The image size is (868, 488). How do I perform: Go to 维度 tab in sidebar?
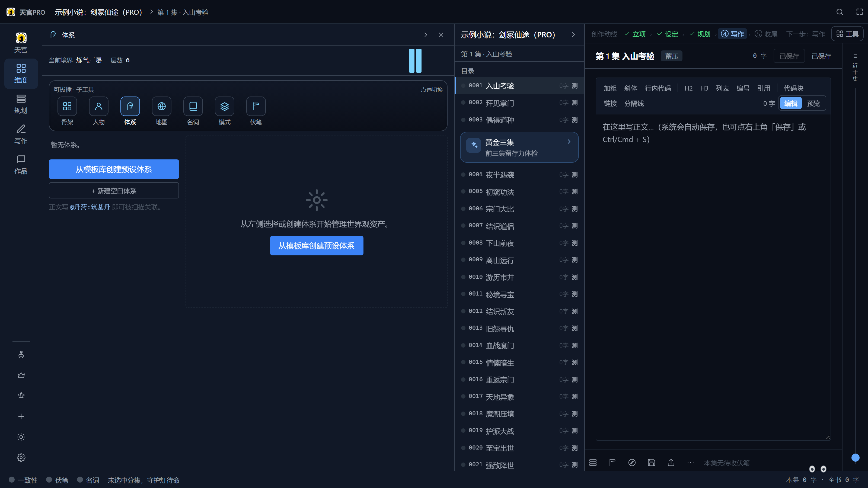click(x=21, y=73)
